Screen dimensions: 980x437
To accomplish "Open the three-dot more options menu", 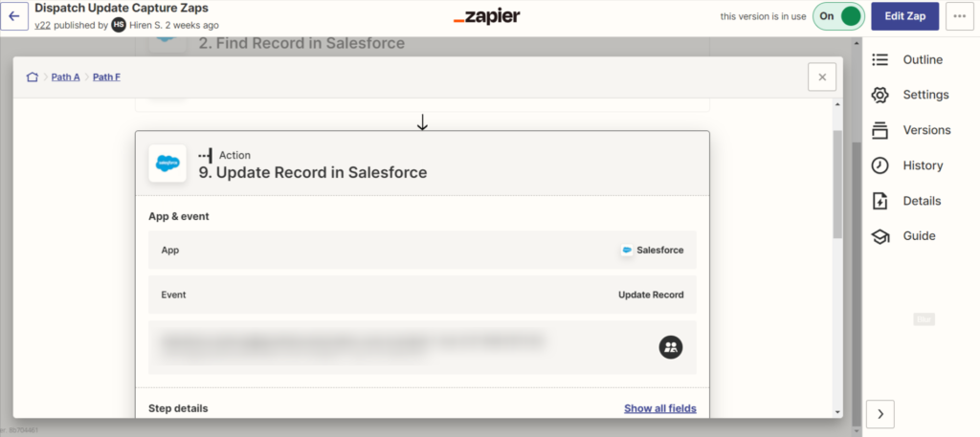I will [959, 16].
